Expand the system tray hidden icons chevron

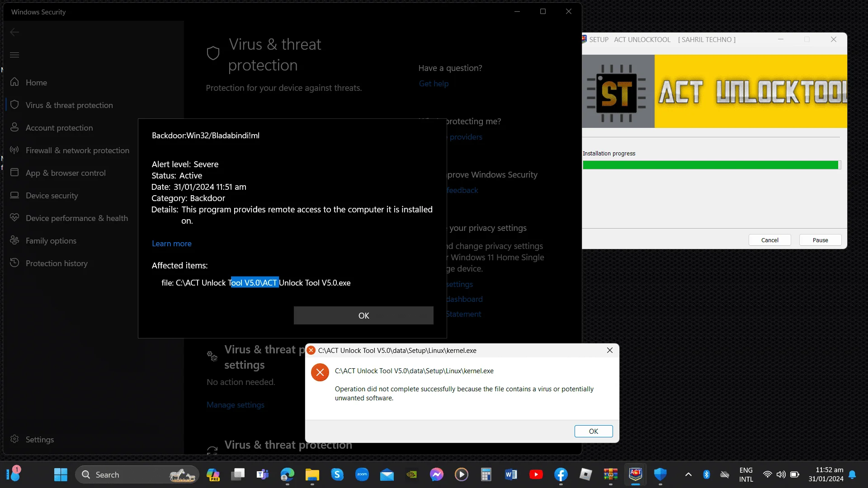689,474
